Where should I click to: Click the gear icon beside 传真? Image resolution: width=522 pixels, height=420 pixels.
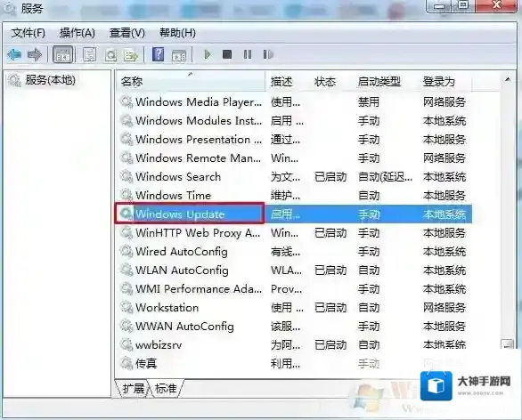point(126,363)
